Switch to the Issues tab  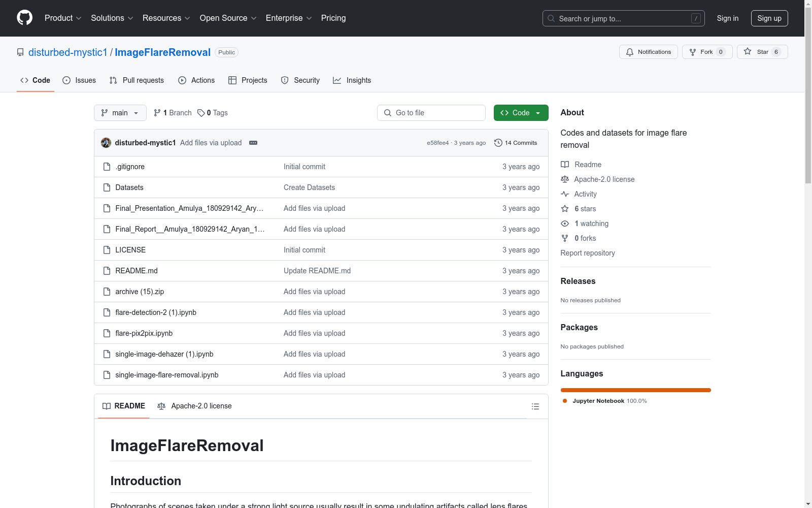(x=79, y=80)
